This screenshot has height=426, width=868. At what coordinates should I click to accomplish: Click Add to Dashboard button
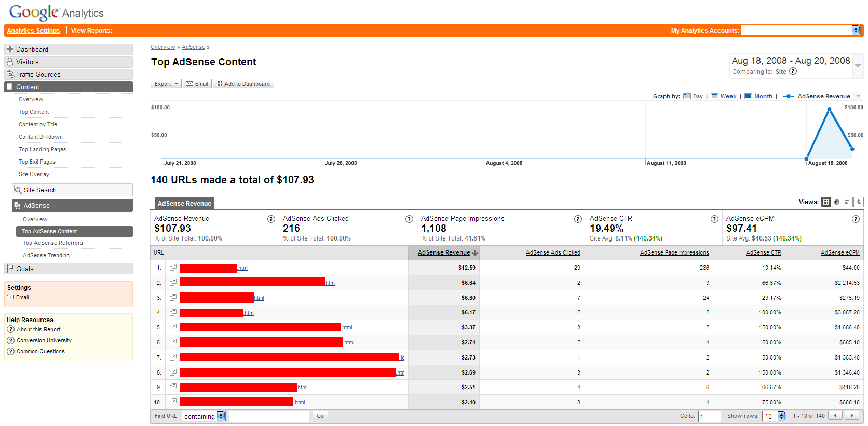[243, 84]
